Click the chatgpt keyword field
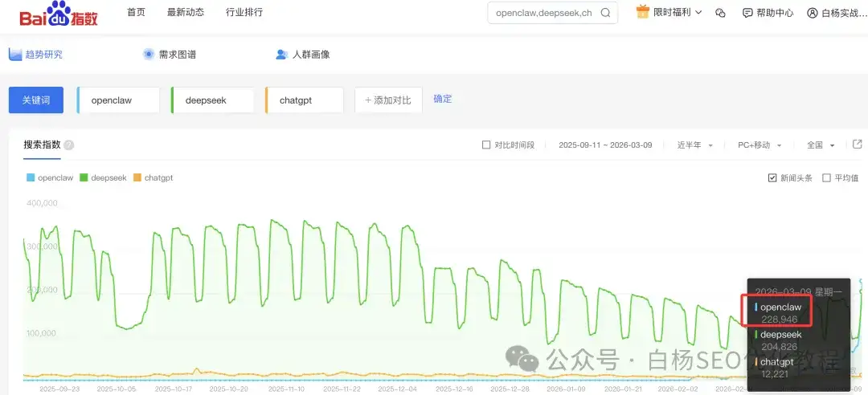Screen dimensions: 868x395 [305, 100]
